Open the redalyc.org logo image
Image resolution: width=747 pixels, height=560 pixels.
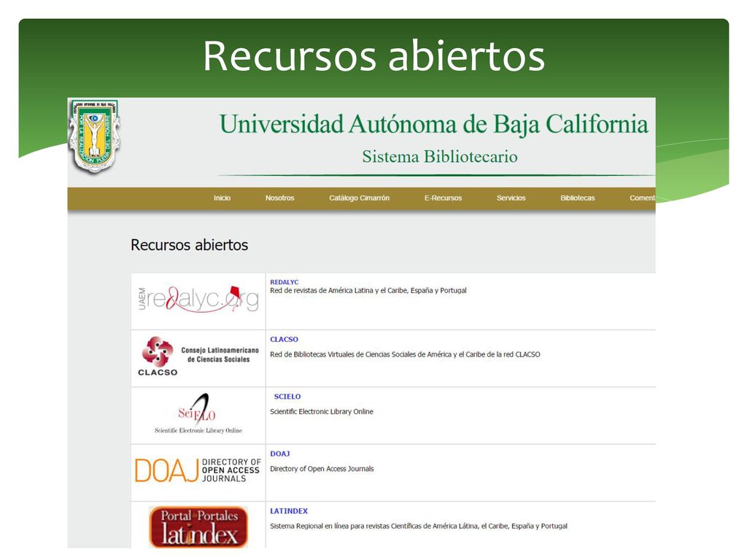click(198, 300)
